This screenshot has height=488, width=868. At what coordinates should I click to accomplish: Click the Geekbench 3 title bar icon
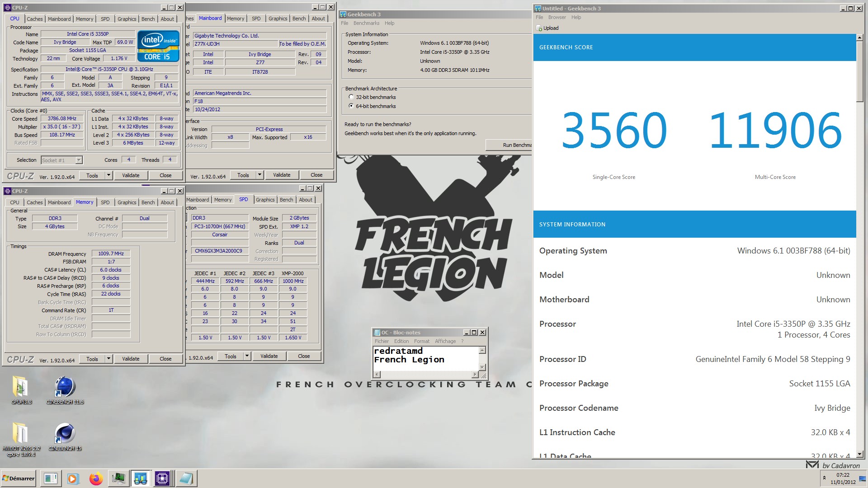pyautogui.click(x=343, y=14)
